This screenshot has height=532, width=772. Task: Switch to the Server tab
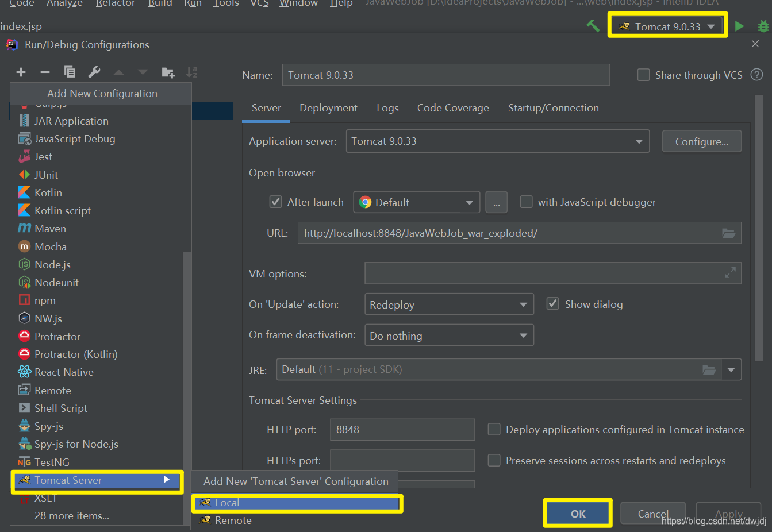pyautogui.click(x=266, y=108)
